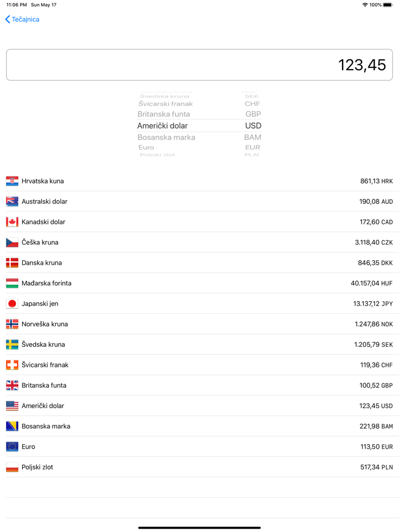Tap the Swiss flag icon
Viewport: 399px width, 532px height.
[12, 365]
